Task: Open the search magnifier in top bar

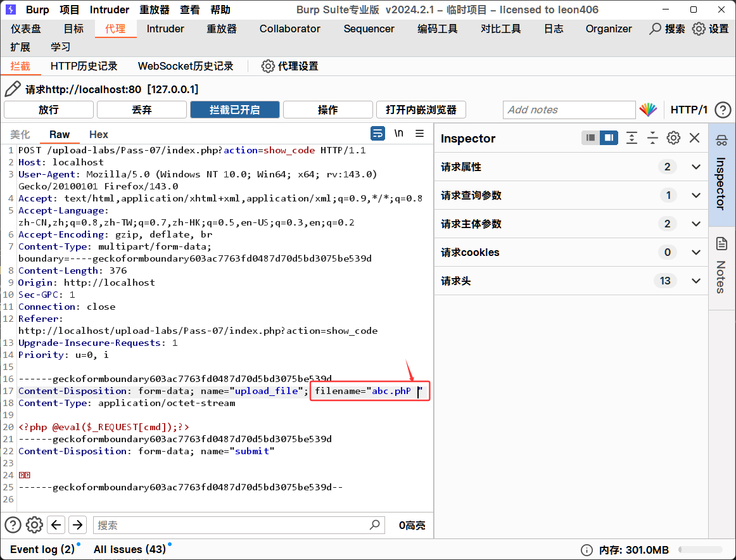Action: tap(656, 29)
